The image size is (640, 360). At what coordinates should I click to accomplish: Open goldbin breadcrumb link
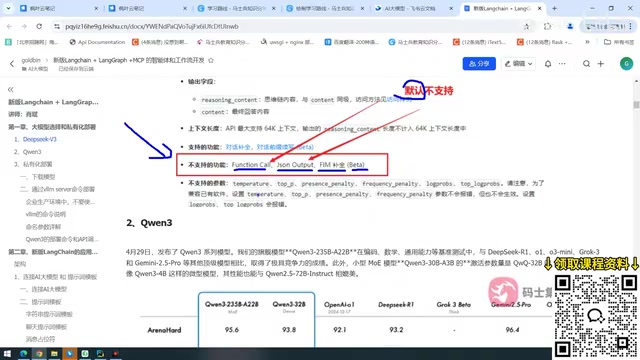[x=31, y=60]
